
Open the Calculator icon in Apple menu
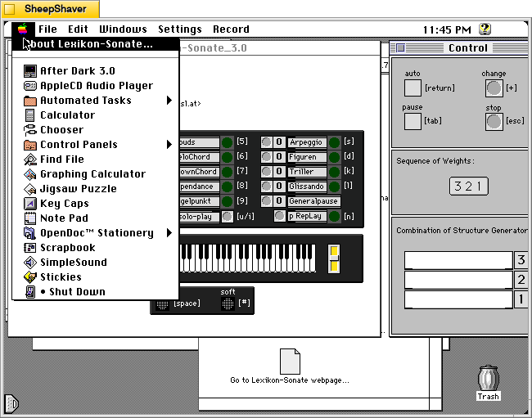pos(29,115)
